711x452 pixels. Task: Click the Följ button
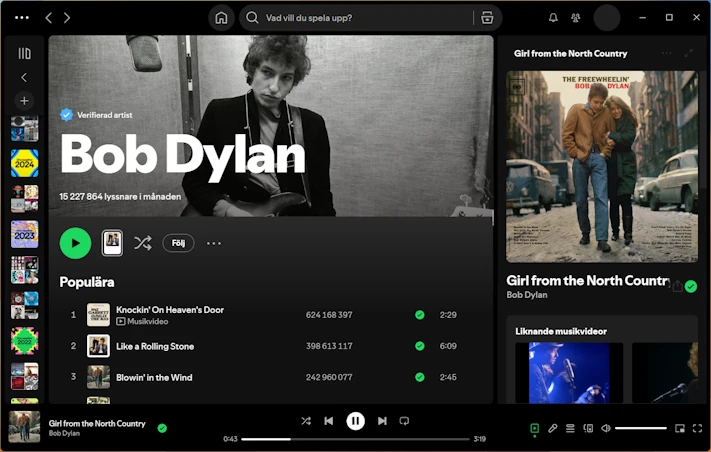[x=178, y=243]
